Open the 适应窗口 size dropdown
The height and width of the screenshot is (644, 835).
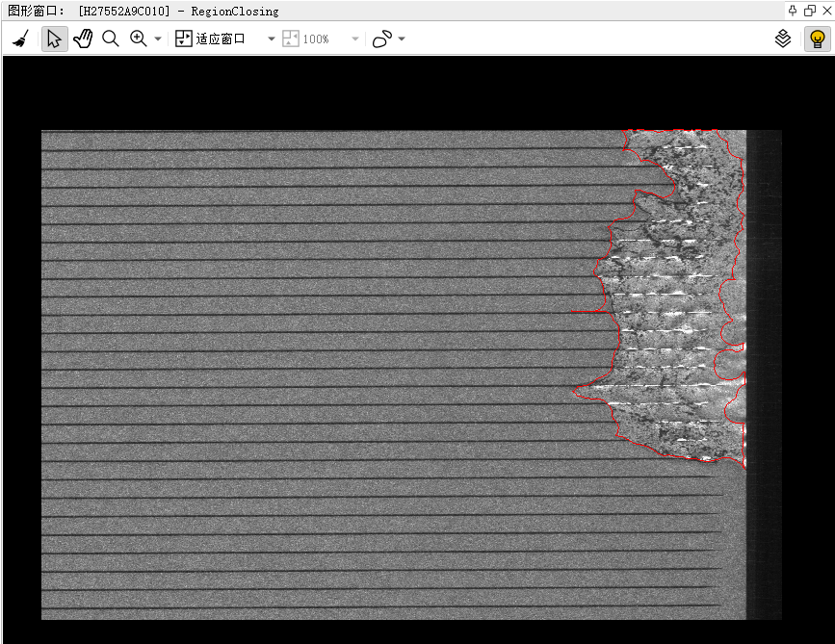[x=272, y=39]
